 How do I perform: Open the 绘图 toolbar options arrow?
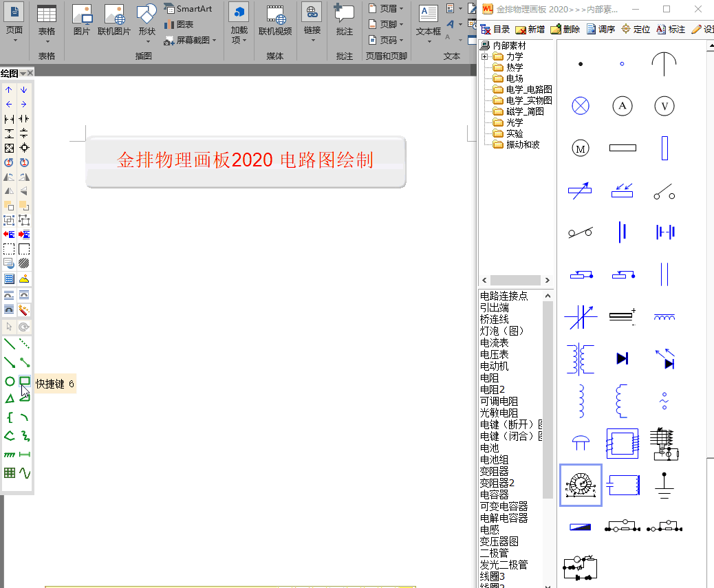[23, 74]
